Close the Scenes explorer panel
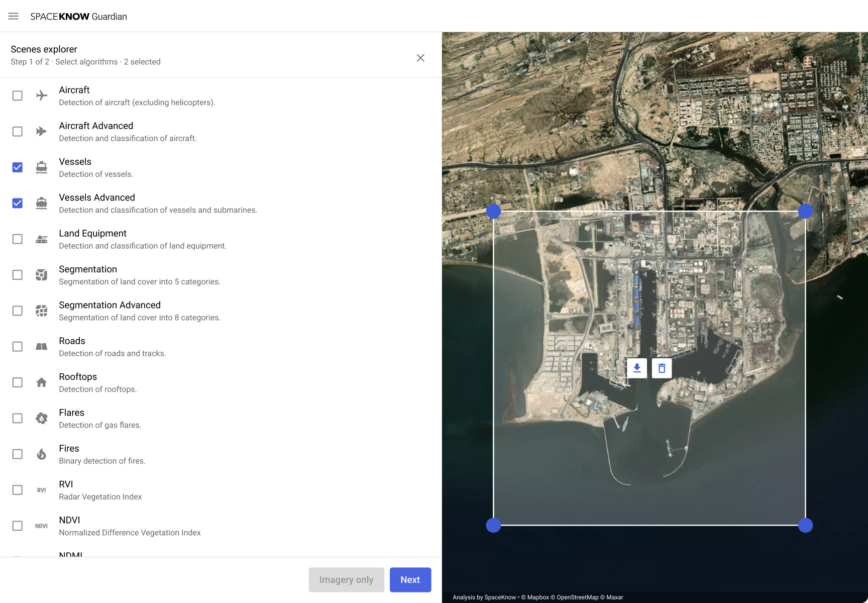The image size is (868, 603). click(x=420, y=58)
